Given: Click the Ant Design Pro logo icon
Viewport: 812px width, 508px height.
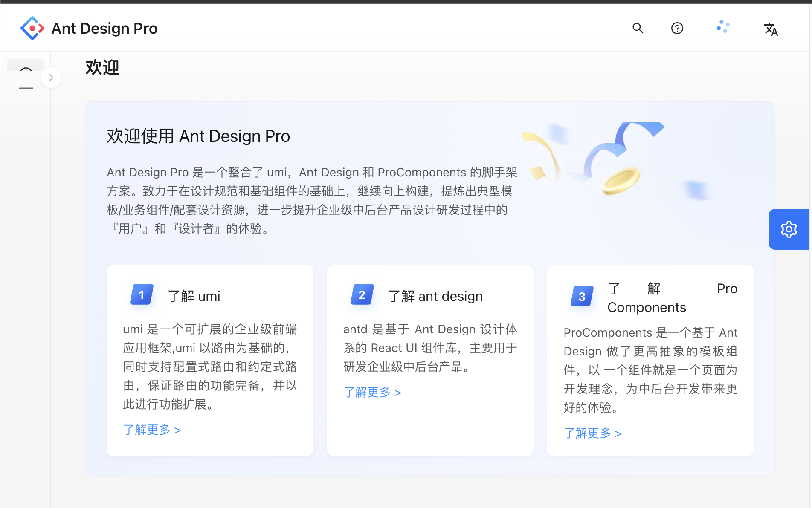Looking at the screenshot, I should (32, 28).
